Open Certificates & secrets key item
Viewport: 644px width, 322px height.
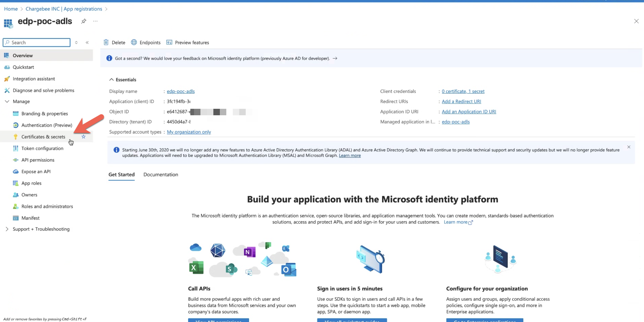click(x=43, y=137)
